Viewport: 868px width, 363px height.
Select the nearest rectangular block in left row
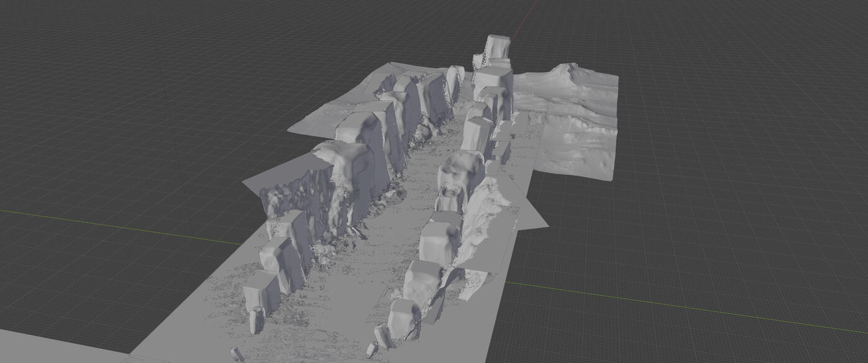pos(262,291)
